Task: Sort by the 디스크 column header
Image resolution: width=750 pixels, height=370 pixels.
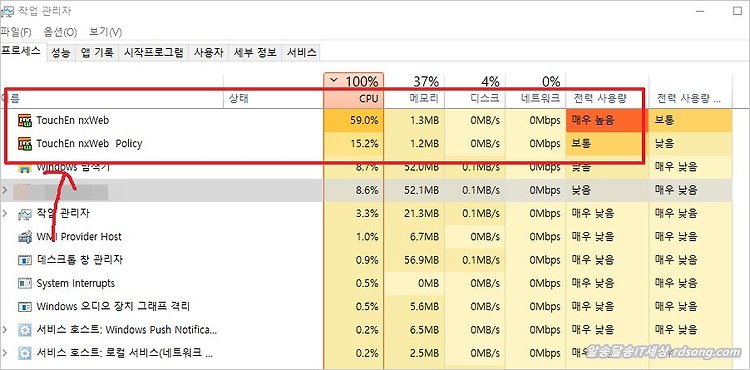Action: click(x=475, y=90)
